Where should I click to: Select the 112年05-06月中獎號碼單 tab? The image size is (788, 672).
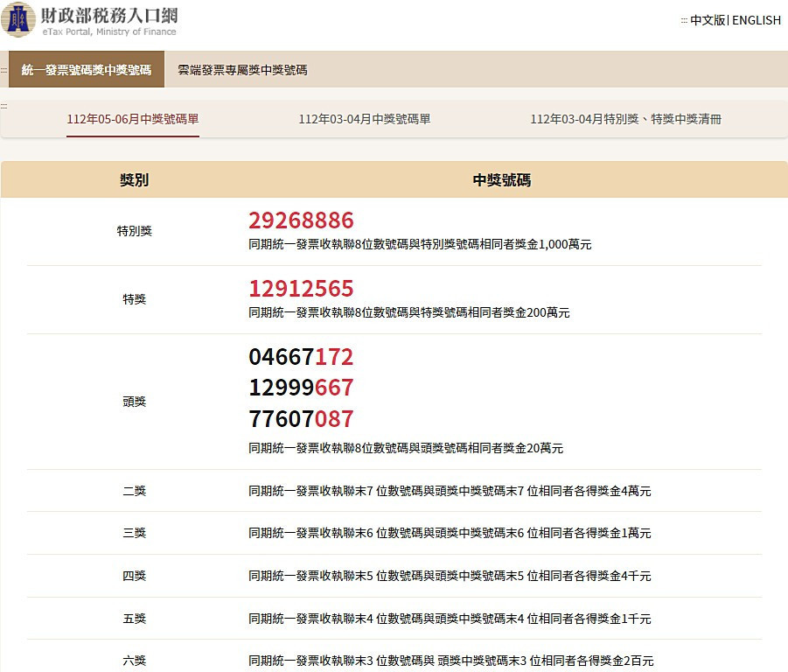(x=133, y=120)
